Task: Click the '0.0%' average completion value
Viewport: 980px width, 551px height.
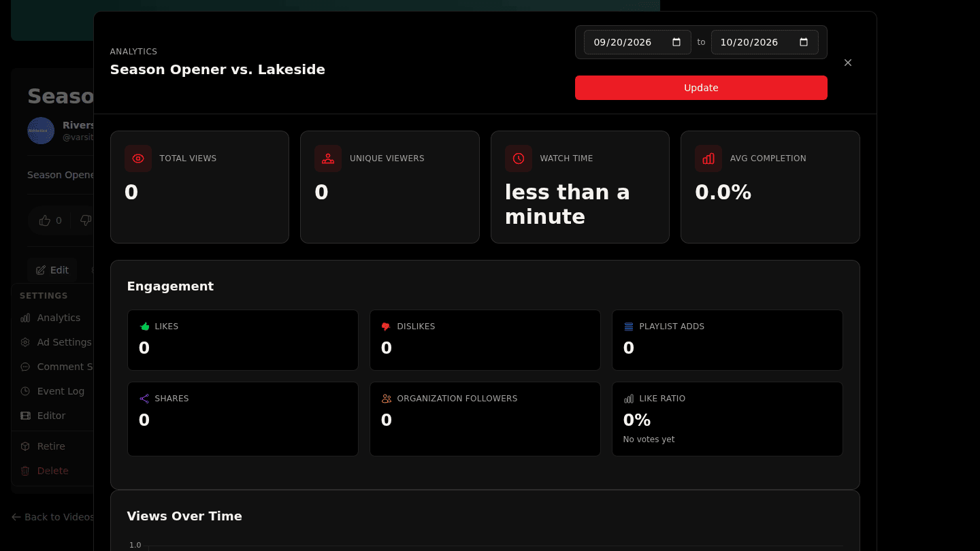Action: tap(723, 193)
